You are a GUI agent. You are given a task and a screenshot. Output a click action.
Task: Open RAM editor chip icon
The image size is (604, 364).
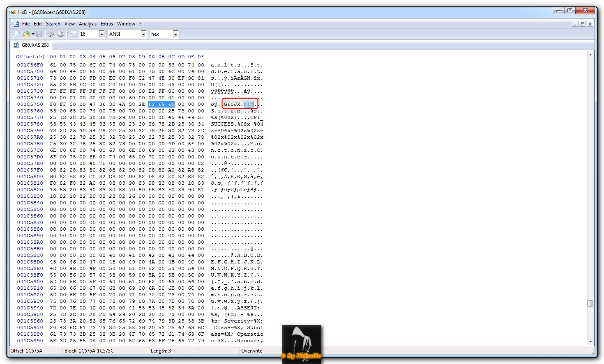(x=51, y=34)
